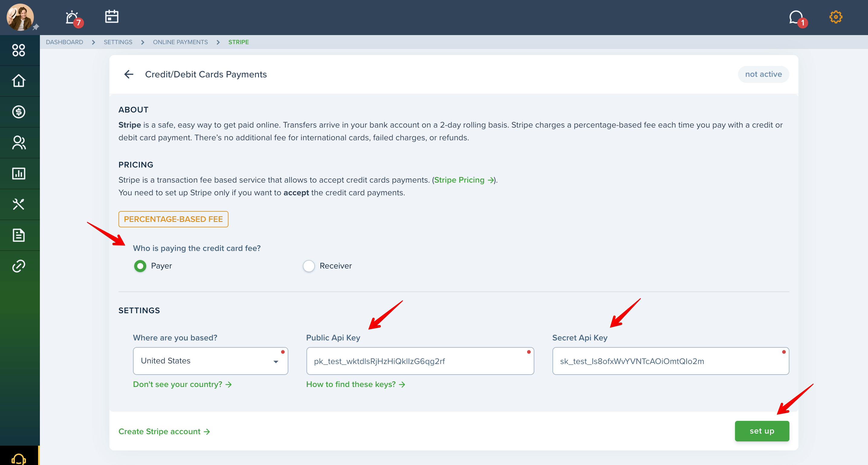Screen dimensions: 868x465
Task: Open the alarm notifications bell icon
Action: [x=73, y=18]
